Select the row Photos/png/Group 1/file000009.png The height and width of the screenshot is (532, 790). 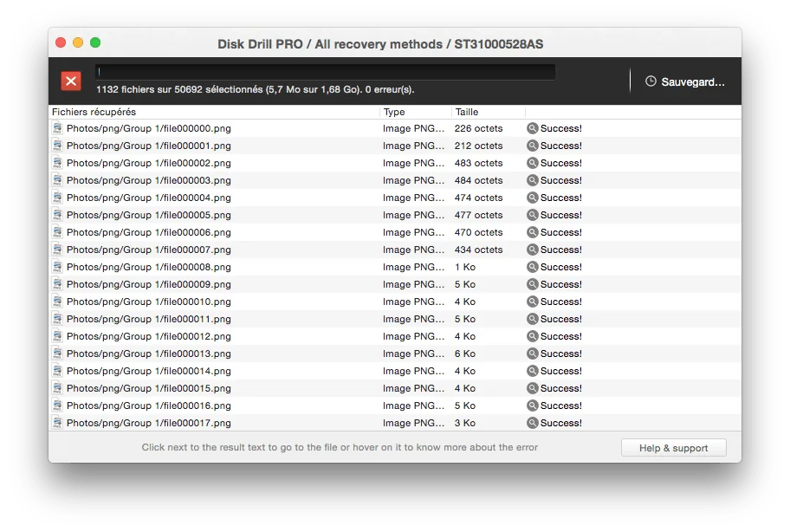tap(395, 284)
